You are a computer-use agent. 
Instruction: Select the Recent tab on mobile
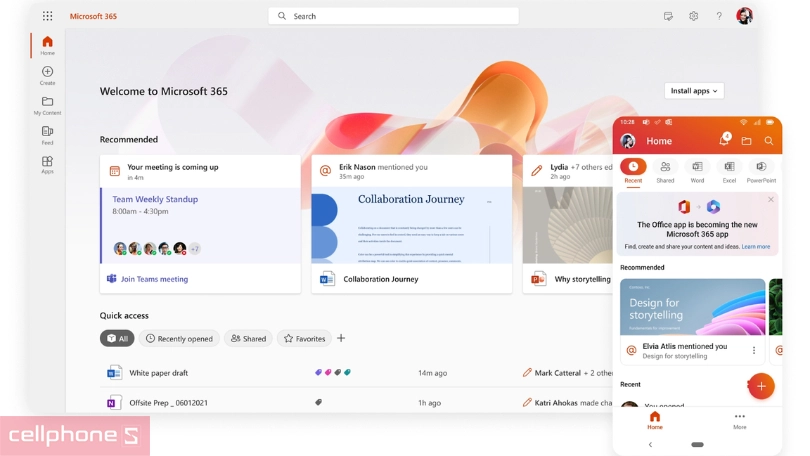[x=633, y=171]
